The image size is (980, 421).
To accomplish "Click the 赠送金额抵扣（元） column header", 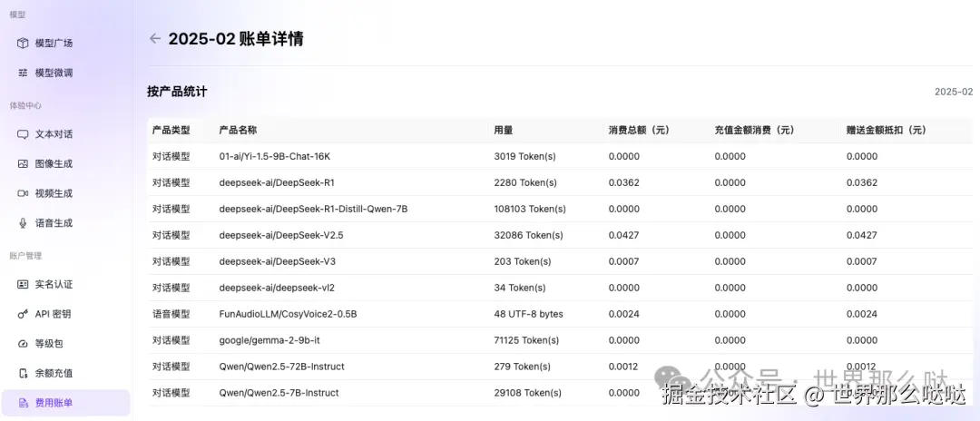I will tap(887, 130).
